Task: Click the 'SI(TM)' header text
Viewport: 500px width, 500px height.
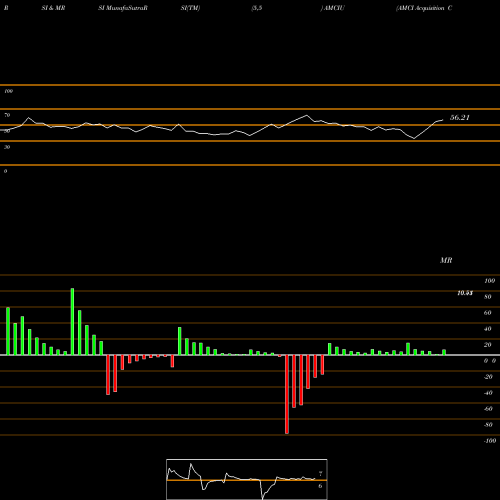Action: (190, 8)
